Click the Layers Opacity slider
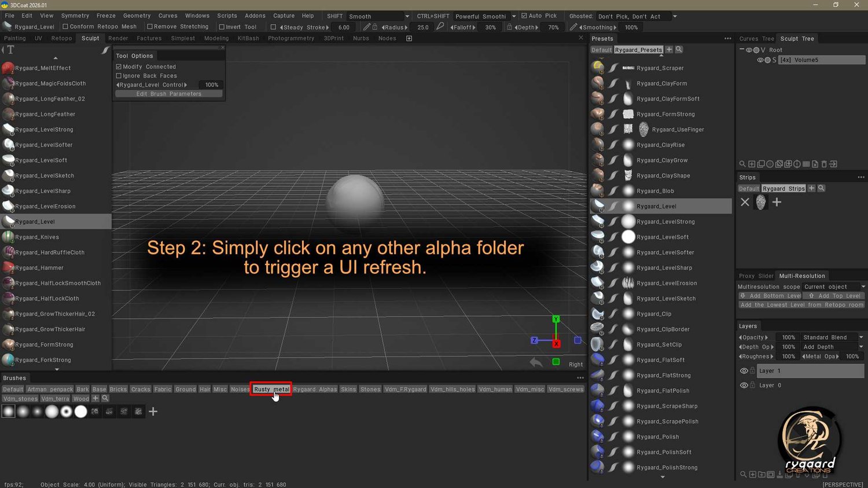 (x=753, y=337)
